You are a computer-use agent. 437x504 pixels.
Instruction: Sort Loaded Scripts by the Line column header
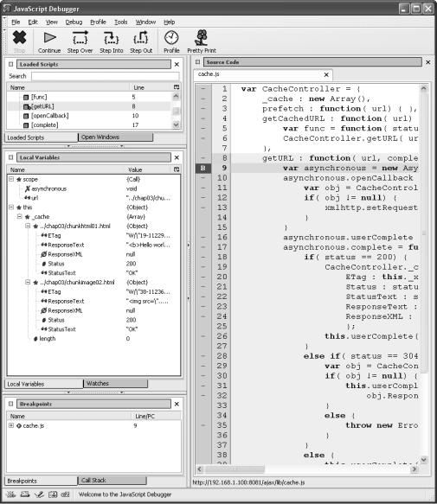coord(151,87)
